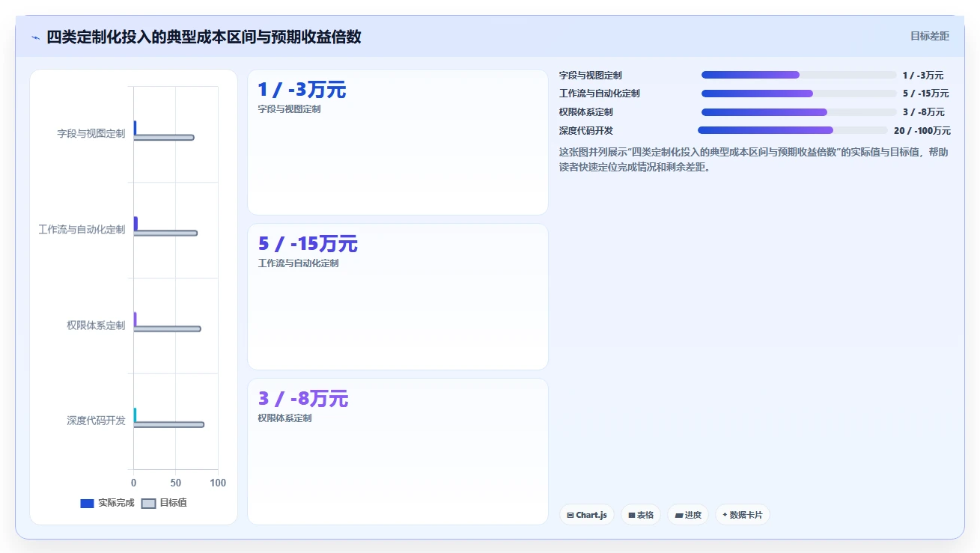
Task: Click the teal actual bar for 深度代码开发
Action: pos(135,415)
